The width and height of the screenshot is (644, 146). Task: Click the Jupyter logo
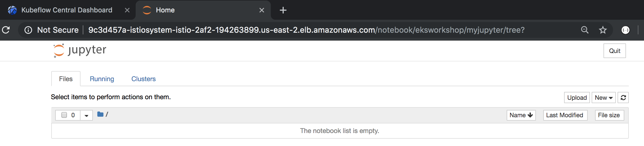[x=80, y=50]
